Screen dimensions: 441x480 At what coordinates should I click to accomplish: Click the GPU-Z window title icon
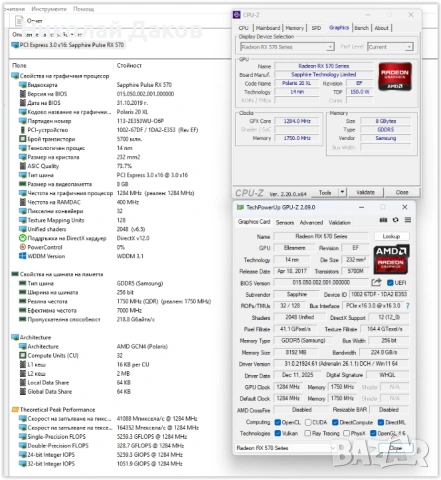click(x=240, y=207)
